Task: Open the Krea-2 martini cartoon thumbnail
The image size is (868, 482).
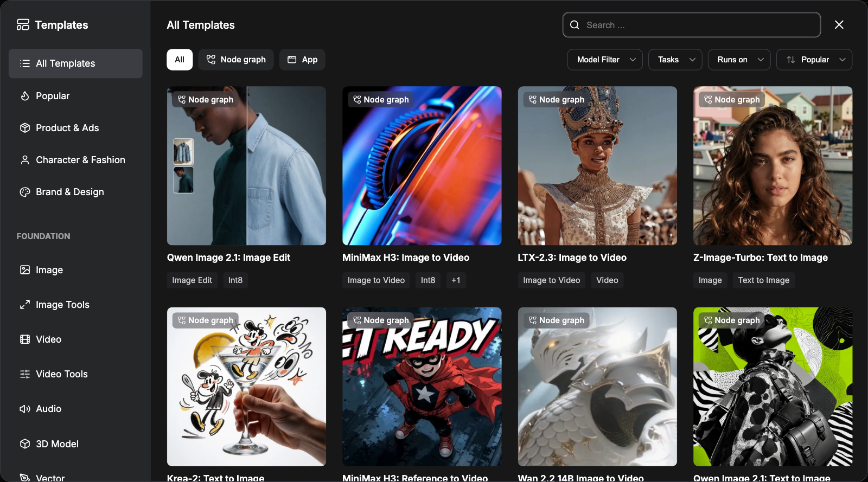Action: pyautogui.click(x=246, y=387)
